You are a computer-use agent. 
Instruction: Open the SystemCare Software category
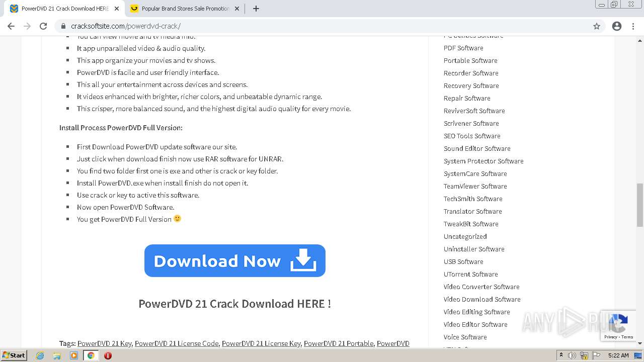[475, 173]
